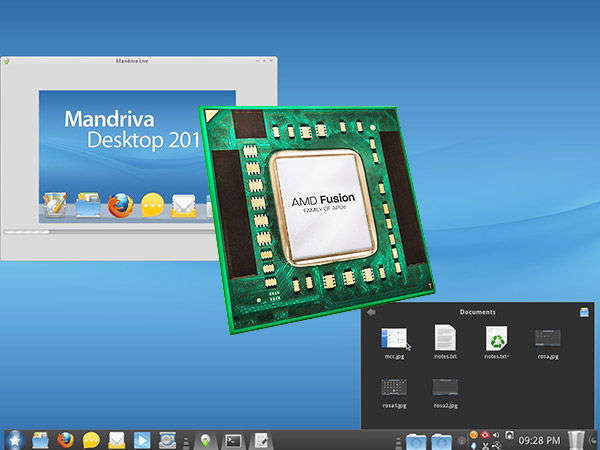Open the rosa2.jpg image

click(445, 387)
